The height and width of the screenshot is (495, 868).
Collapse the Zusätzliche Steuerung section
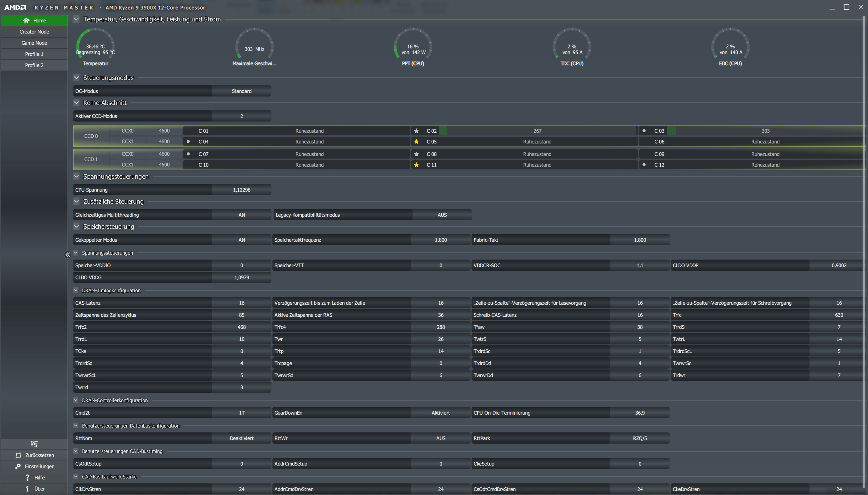point(77,201)
